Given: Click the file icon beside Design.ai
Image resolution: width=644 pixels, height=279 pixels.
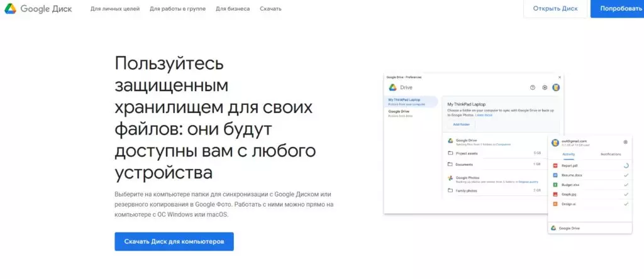Looking at the screenshot, I should 555,204.
